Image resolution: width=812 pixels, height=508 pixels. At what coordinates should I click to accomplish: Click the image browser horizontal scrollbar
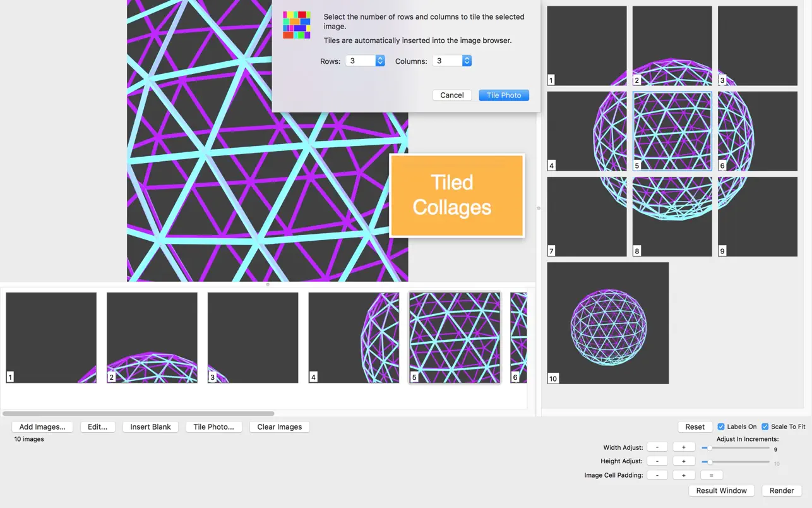click(x=138, y=414)
